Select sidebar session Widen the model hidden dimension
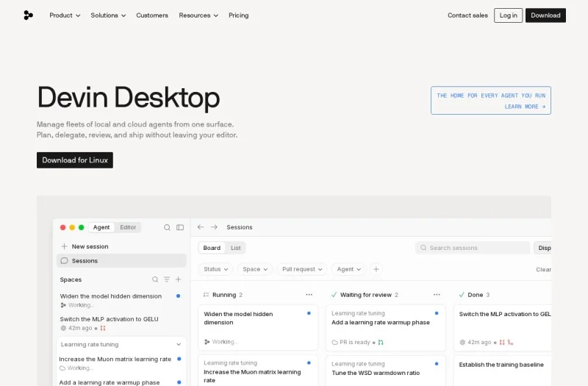The width and height of the screenshot is (588, 386). click(121, 300)
